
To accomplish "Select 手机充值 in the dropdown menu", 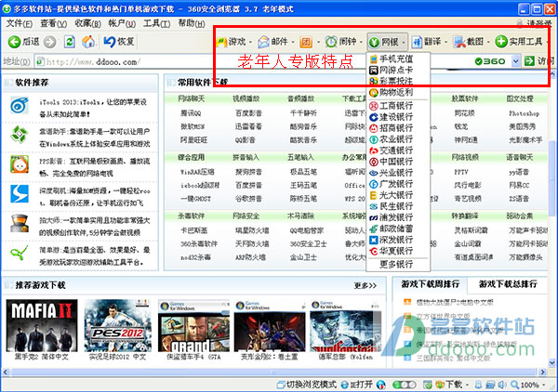I will pos(398,59).
